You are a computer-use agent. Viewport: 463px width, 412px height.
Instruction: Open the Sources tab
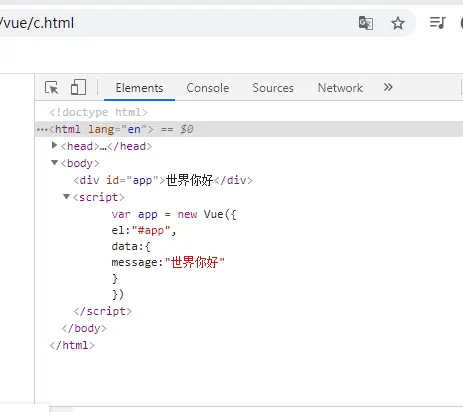(273, 88)
